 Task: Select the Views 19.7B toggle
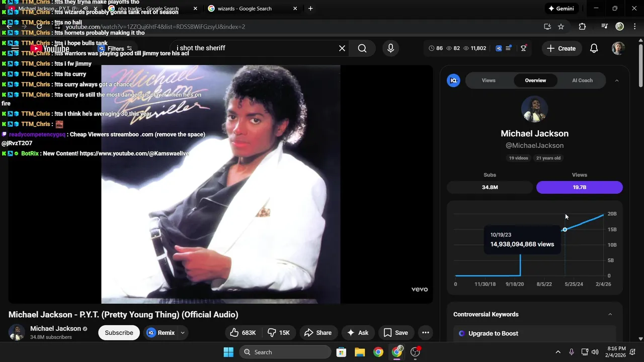click(580, 187)
